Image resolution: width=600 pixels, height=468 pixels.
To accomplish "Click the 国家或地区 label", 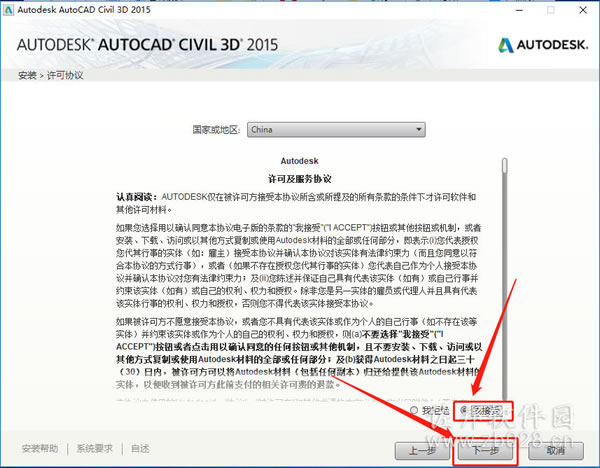I will (216, 130).
